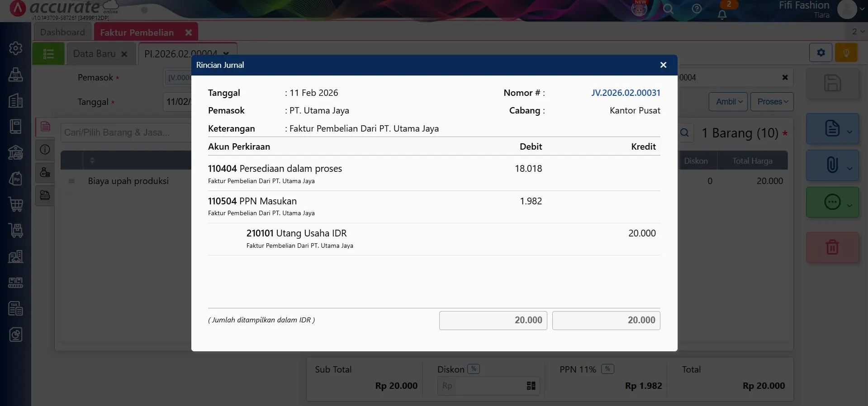Click the green list view icon
The height and width of the screenshot is (406, 868).
tap(48, 54)
